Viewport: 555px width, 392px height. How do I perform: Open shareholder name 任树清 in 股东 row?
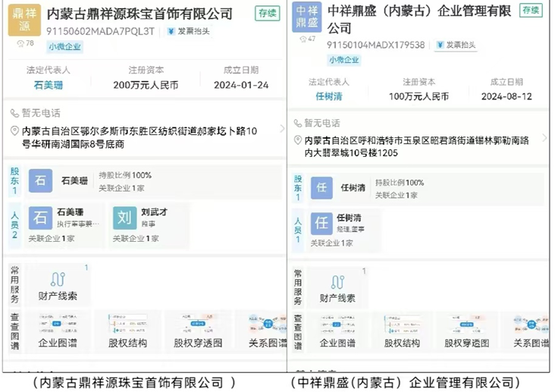click(x=353, y=188)
